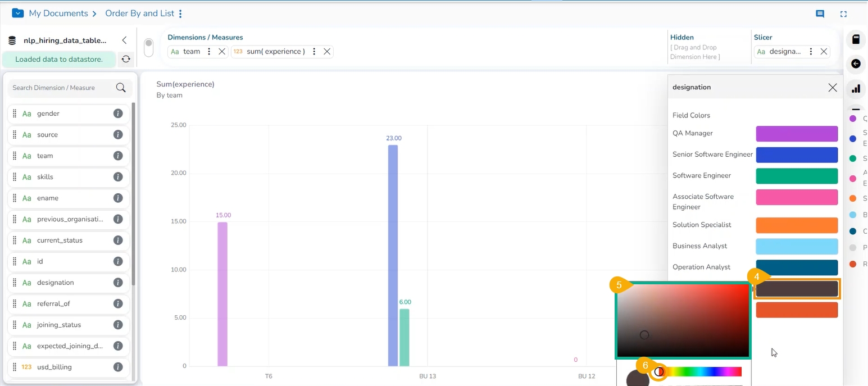The height and width of the screenshot is (386, 868).
Task: Click the refresh datastore icon
Action: [x=126, y=59]
